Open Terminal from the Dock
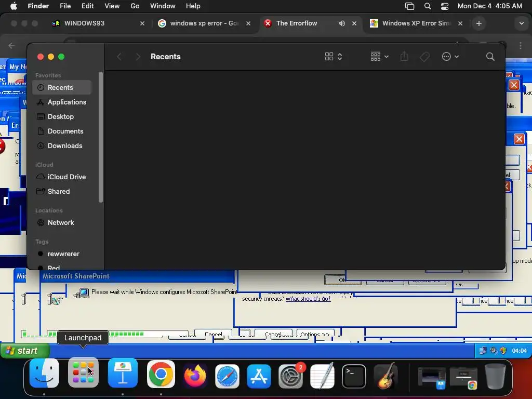This screenshot has height=399, width=532. (x=354, y=376)
